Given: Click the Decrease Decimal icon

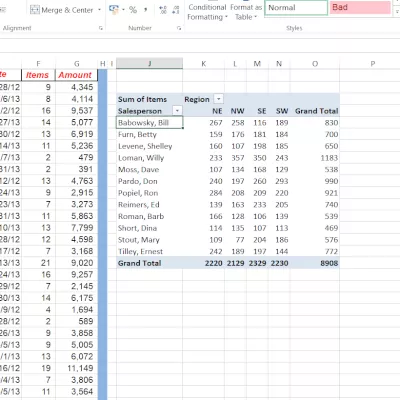Looking at the screenshot, I should coord(176,10).
